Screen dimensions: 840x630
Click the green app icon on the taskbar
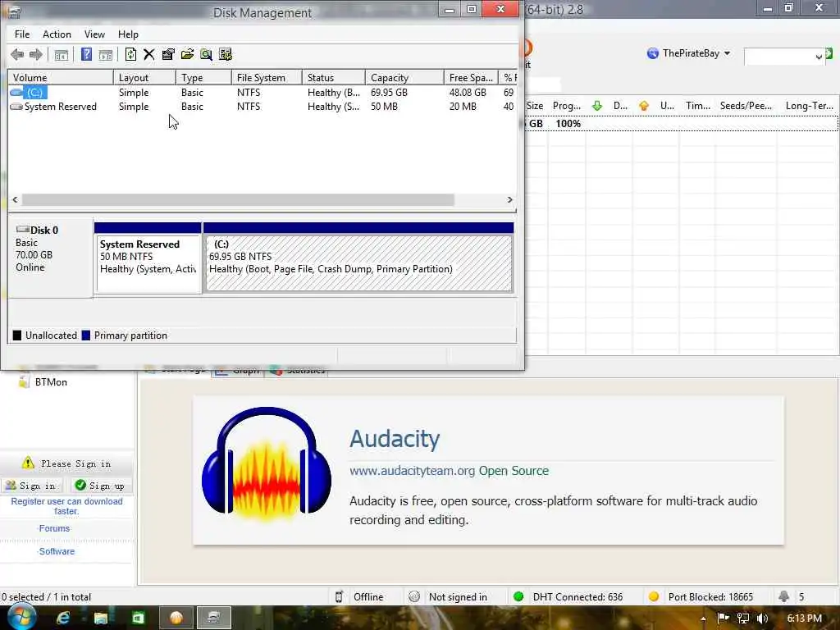(138, 619)
